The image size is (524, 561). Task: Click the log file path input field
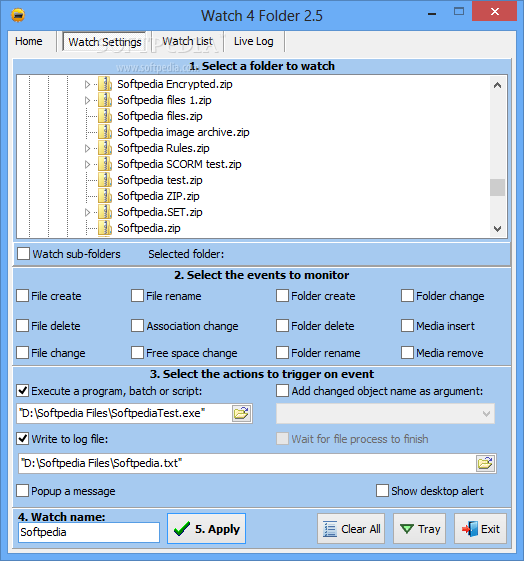pos(247,464)
